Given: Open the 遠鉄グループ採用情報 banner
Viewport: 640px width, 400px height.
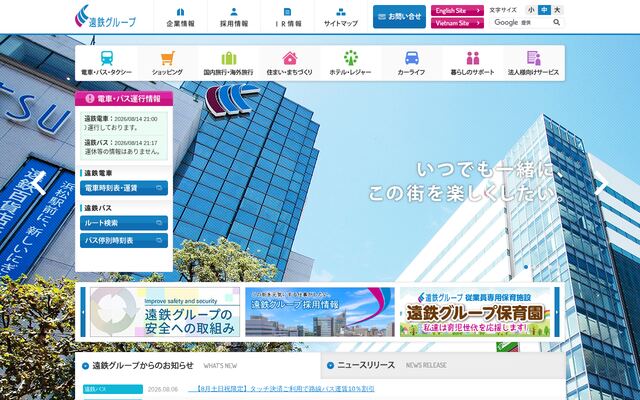Looking at the screenshot, I should [320, 312].
